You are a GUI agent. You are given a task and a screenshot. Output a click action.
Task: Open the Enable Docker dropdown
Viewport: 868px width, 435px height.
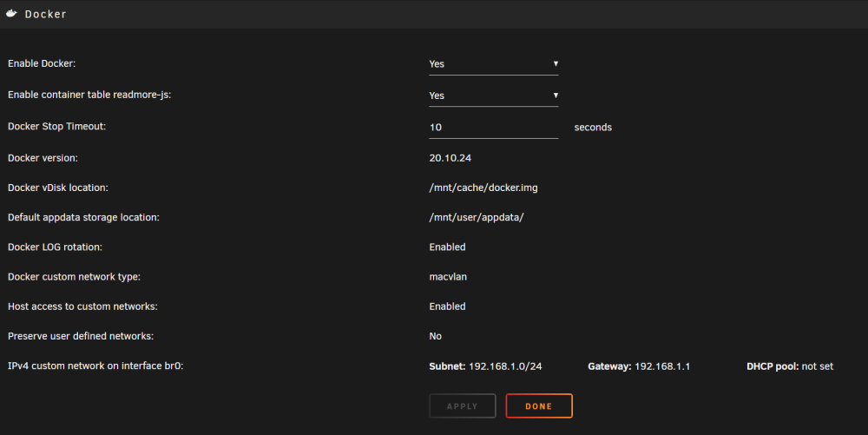(x=493, y=64)
